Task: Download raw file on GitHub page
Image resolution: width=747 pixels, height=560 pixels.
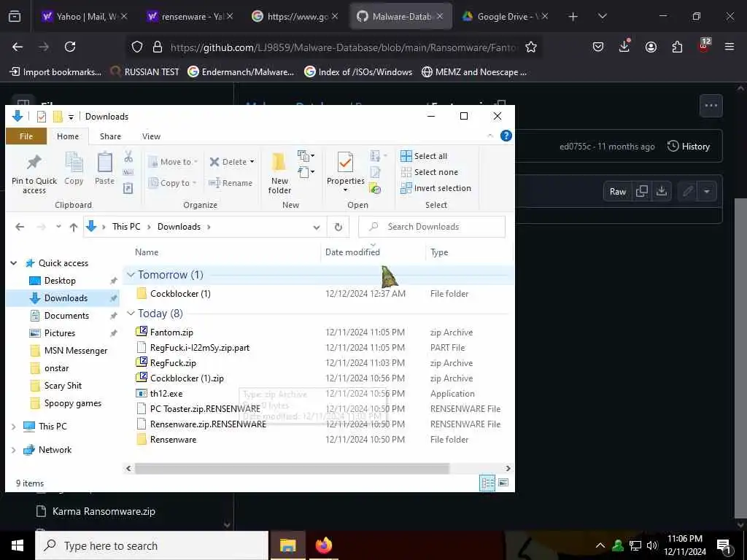Action: (x=661, y=192)
